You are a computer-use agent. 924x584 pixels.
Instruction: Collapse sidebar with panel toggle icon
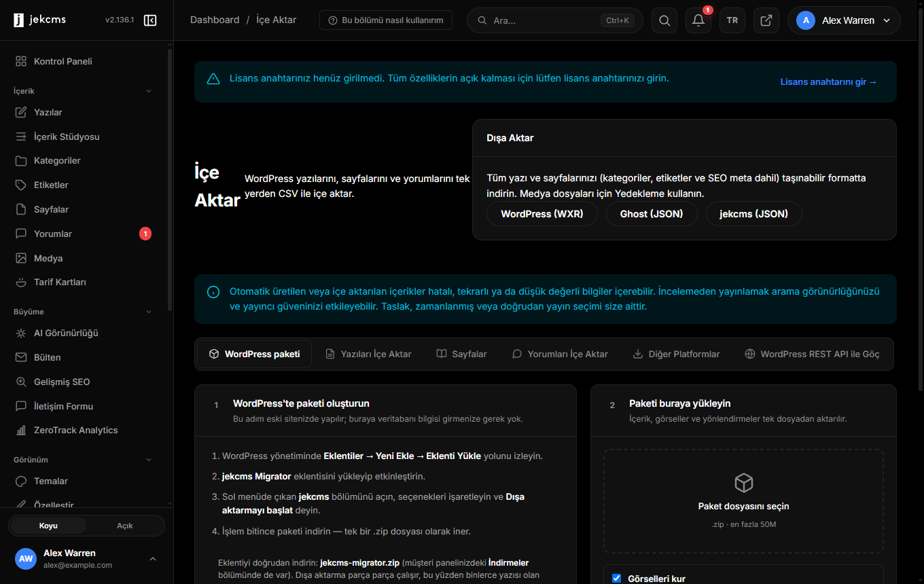pyautogui.click(x=151, y=20)
